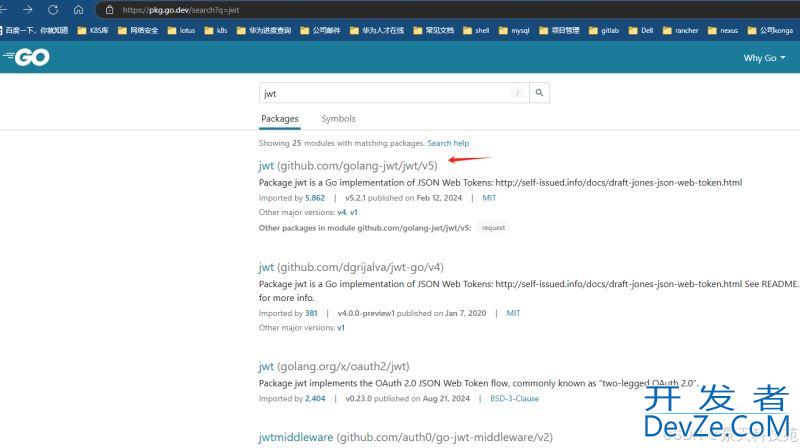Open the lotus bookmark folder
The width and height of the screenshot is (800, 448).
tap(182, 31)
